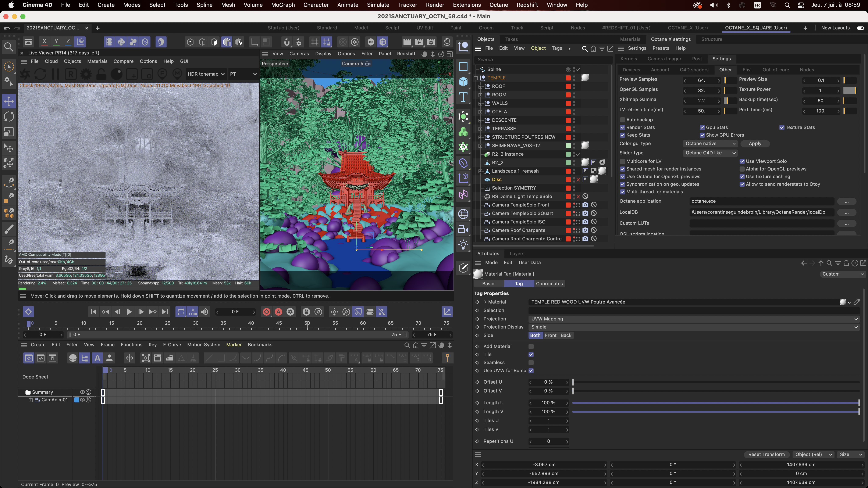Click the Play Forwards transport button
Screen dimensions: 868x488
[x=129, y=312]
